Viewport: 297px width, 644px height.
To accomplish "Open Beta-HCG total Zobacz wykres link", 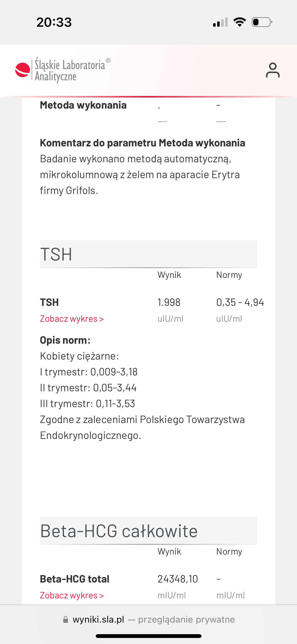I will (72, 596).
